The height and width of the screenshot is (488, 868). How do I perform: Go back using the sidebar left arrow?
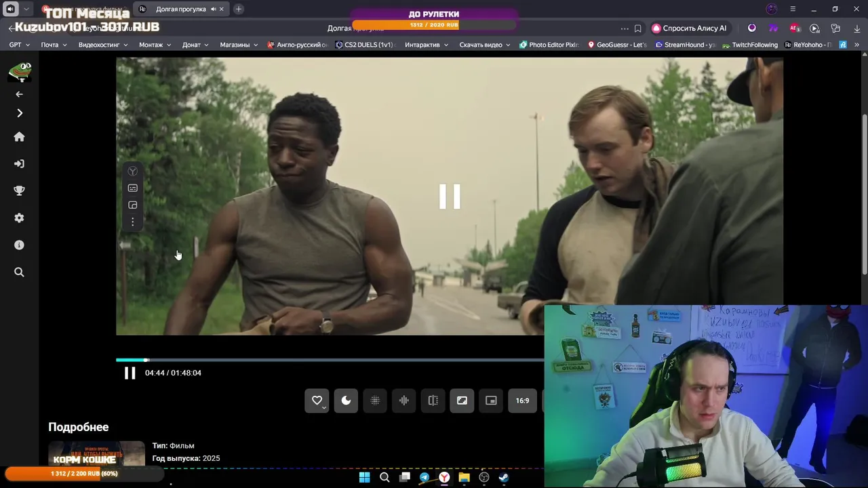[x=19, y=94]
